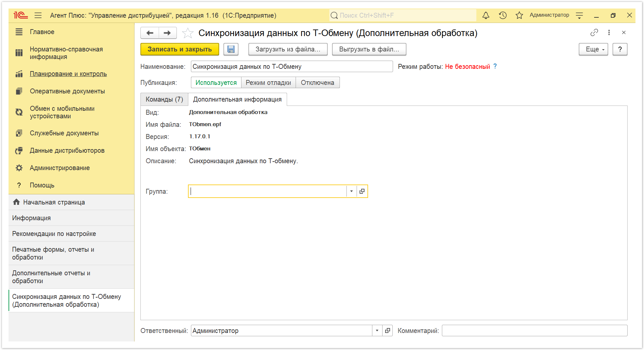Click Загрузить из файла... button
The height and width of the screenshot is (350, 644).
point(288,49)
